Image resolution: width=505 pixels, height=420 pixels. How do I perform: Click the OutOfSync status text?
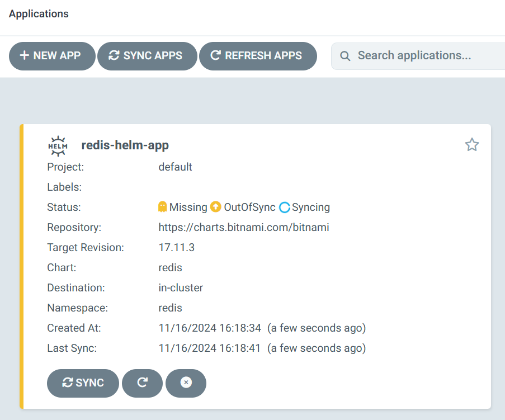tap(249, 207)
